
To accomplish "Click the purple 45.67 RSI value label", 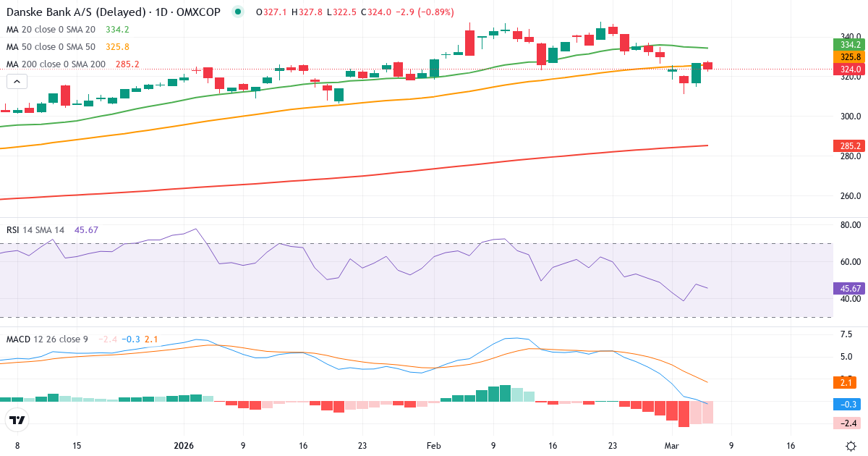I will (848, 289).
